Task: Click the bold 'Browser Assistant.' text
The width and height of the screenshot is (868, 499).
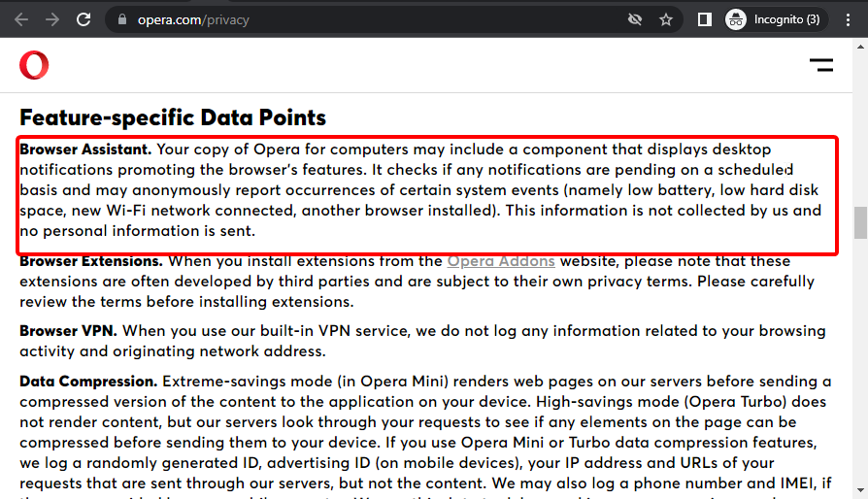Action: [x=85, y=150]
